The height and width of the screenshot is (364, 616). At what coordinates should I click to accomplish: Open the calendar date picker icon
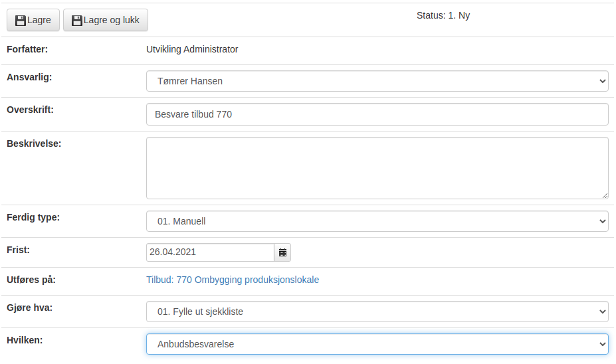coord(282,252)
